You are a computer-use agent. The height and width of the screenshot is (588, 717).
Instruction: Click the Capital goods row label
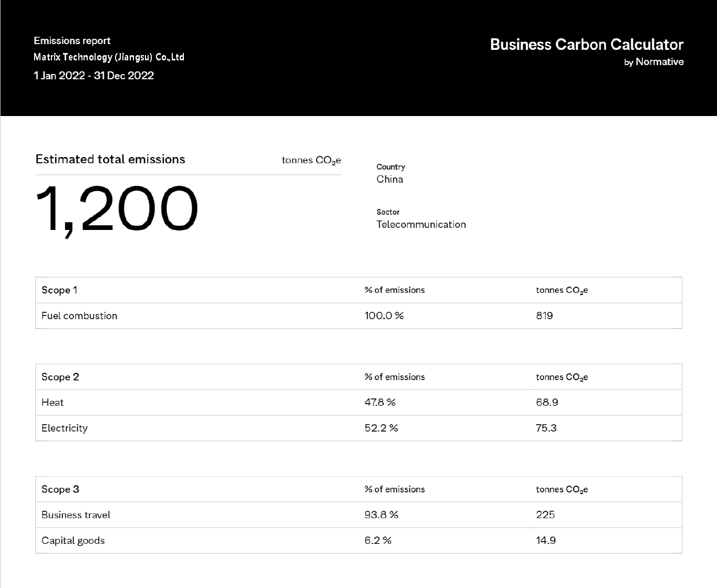point(73,541)
